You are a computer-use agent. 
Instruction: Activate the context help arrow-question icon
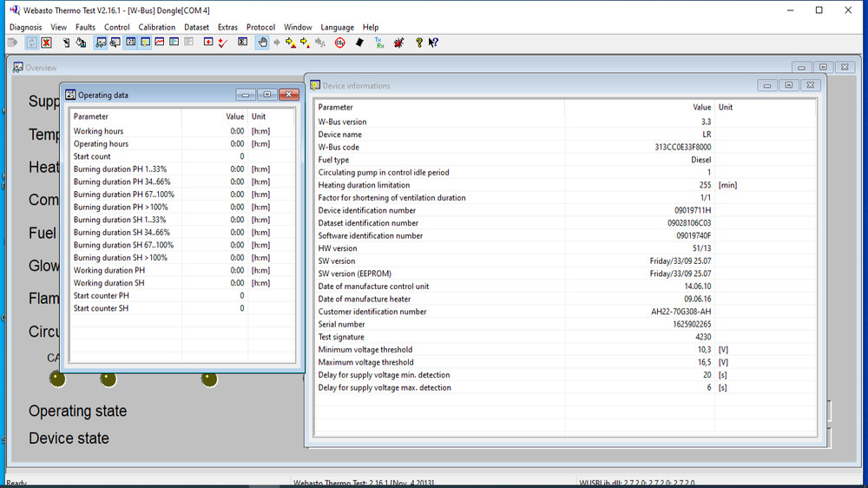click(x=433, y=43)
